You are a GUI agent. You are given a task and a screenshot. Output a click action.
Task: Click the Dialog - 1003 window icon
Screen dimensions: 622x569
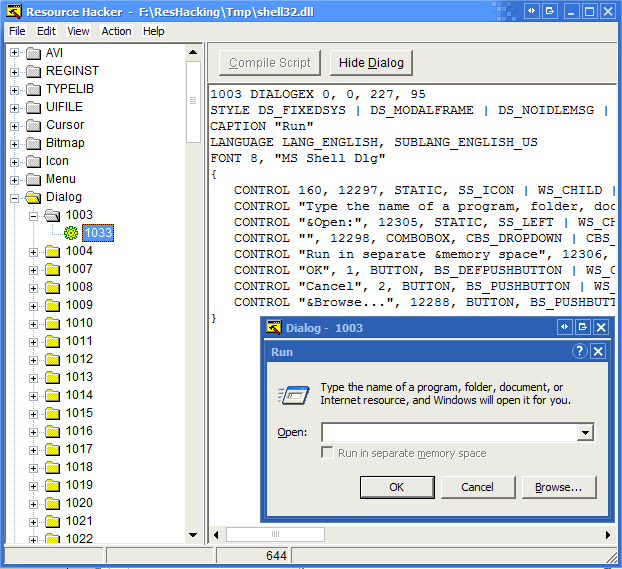click(274, 327)
